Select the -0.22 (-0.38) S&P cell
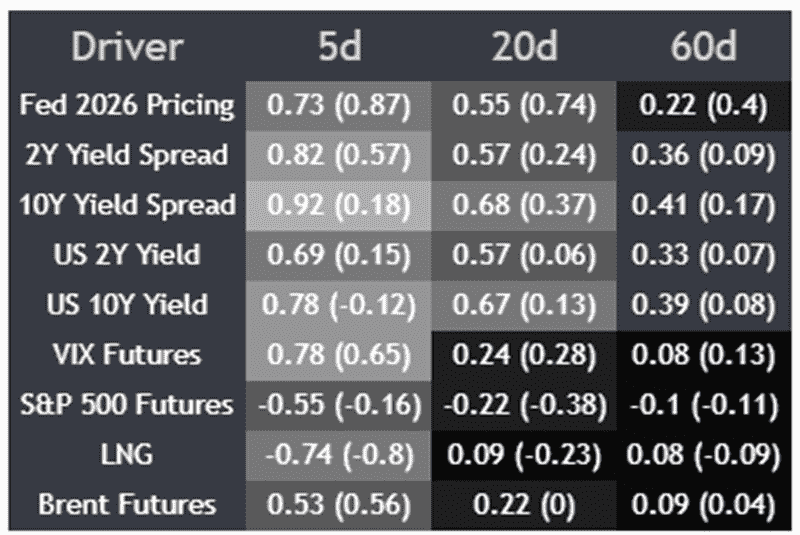The image size is (800, 535). tap(524, 404)
